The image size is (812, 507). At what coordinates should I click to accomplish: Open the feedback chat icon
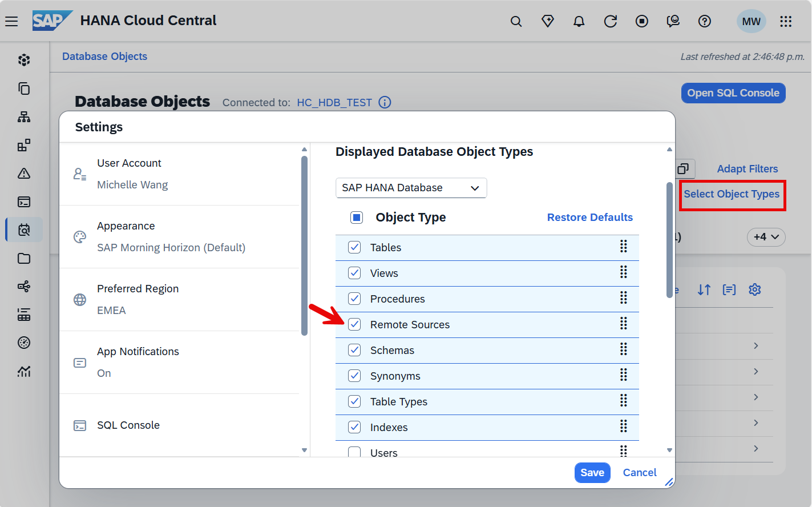point(673,22)
